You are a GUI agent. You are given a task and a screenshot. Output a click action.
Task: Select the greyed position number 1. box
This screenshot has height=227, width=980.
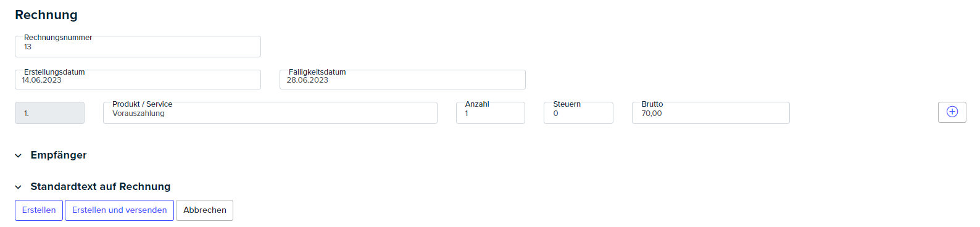pyautogui.click(x=49, y=113)
